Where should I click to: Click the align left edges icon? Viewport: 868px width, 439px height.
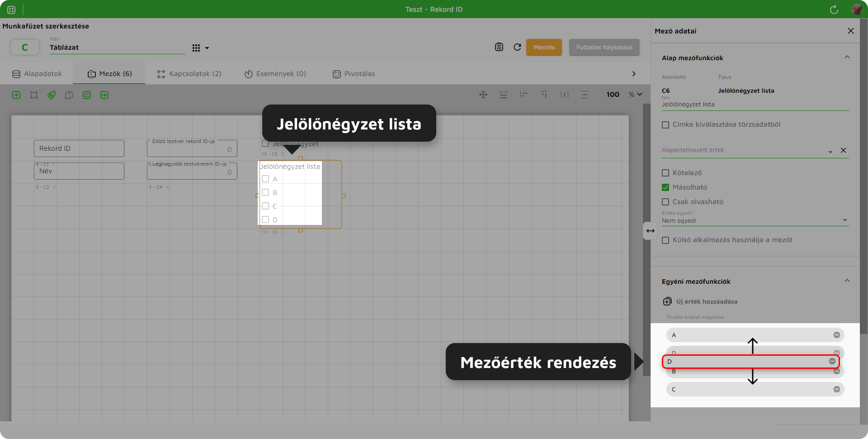click(x=524, y=95)
